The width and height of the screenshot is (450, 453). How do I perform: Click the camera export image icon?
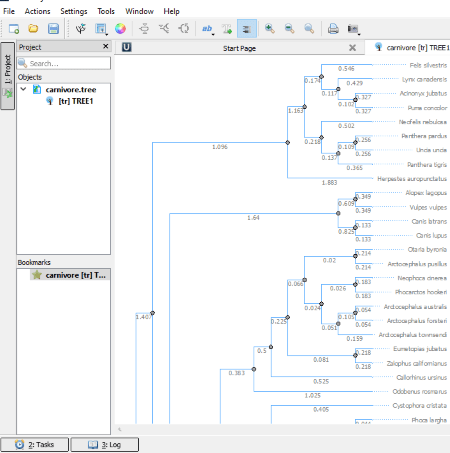point(352,29)
